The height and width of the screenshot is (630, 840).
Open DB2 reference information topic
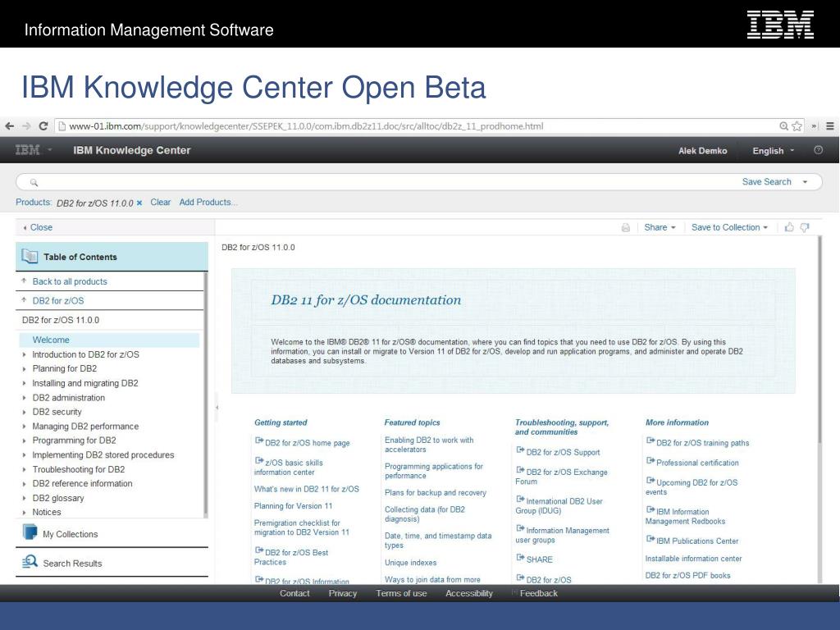tap(82, 484)
